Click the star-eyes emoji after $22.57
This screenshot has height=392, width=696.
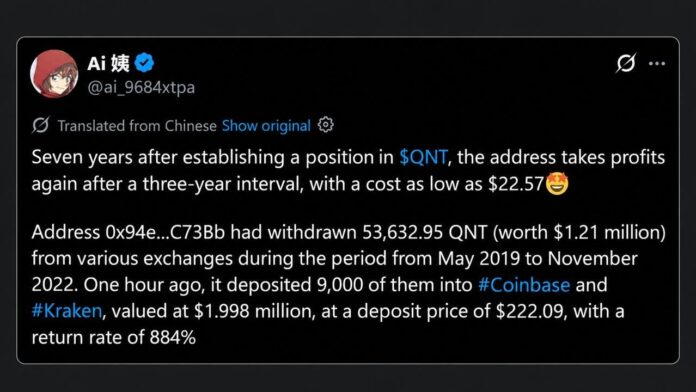click(x=557, y=184)
